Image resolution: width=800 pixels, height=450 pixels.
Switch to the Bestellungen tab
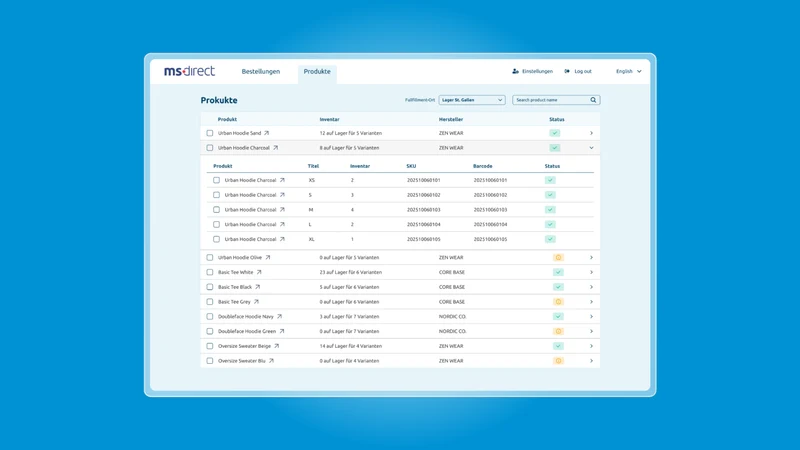pyautogui.click(x=261, y=71)
